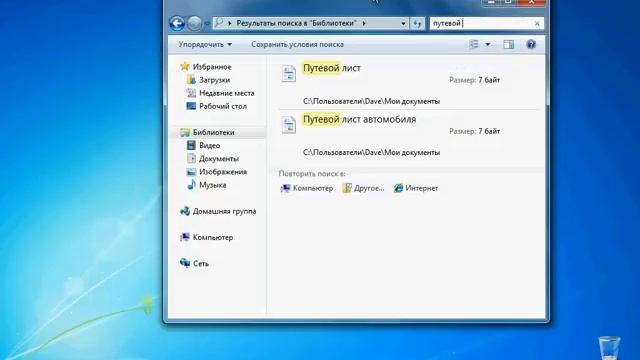Open the Музыка library
This screenshot has height=360, width=640.
click(x=212, y=185)
